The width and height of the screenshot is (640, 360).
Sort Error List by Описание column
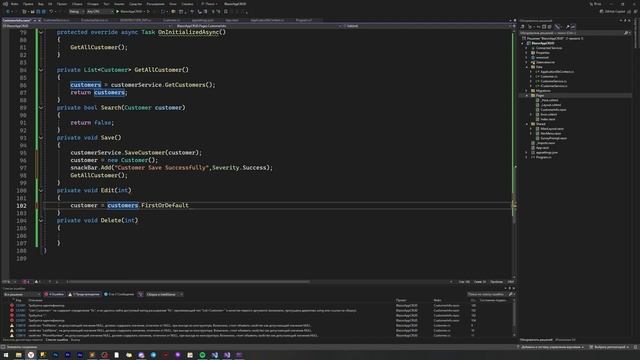click(x=36, y=300)
